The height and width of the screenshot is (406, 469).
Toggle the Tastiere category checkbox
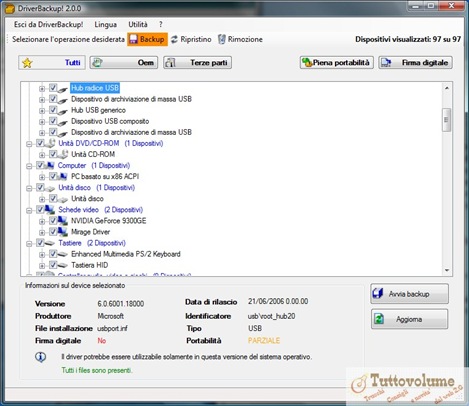[x=40, y=243]
